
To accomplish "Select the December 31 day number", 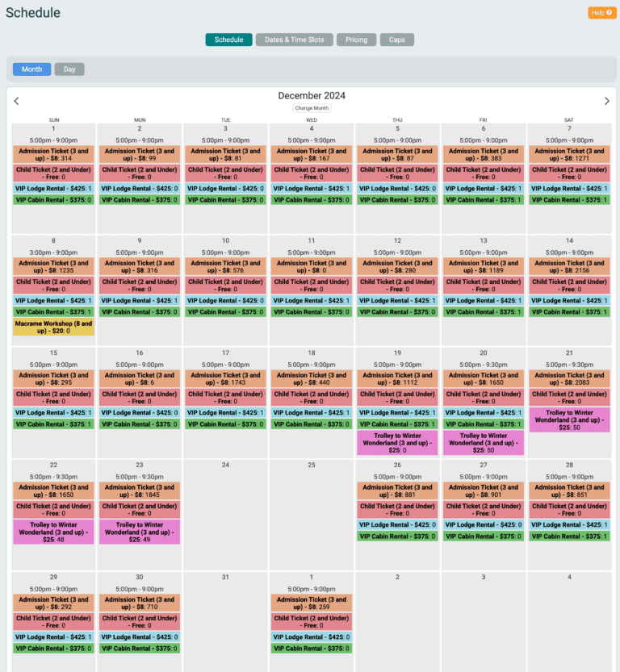I will 225,577.
